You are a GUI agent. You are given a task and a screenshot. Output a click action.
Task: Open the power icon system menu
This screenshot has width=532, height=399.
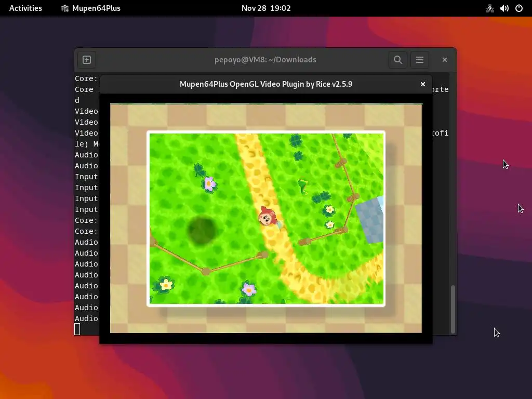click(519, 8)
